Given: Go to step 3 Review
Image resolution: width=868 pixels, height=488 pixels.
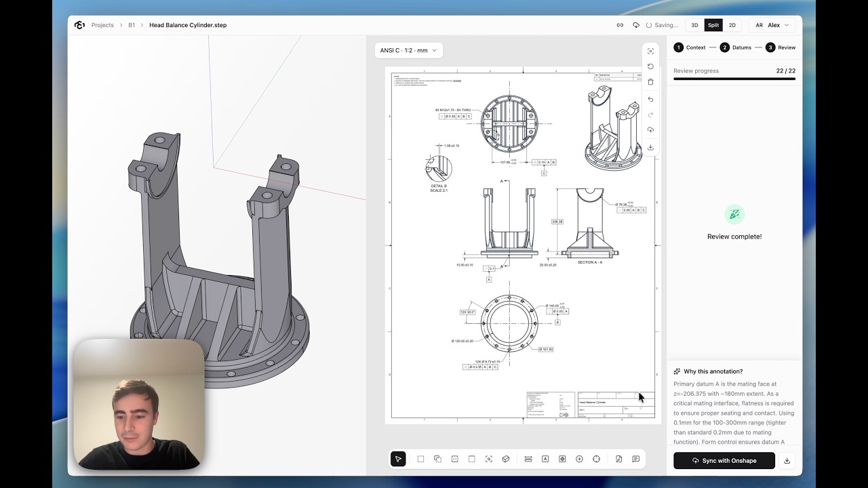Looking at the screenshot, I should click(781, 47).
